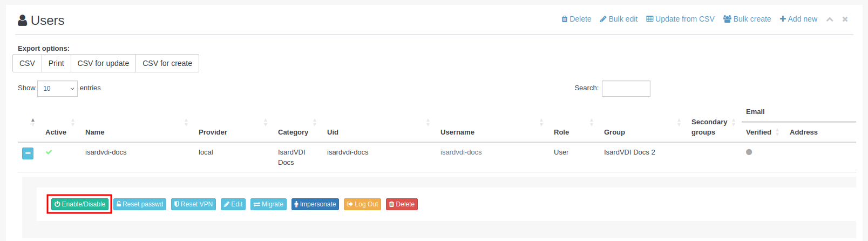
Task: Open the Show entries dropdown
Action: 57,89
